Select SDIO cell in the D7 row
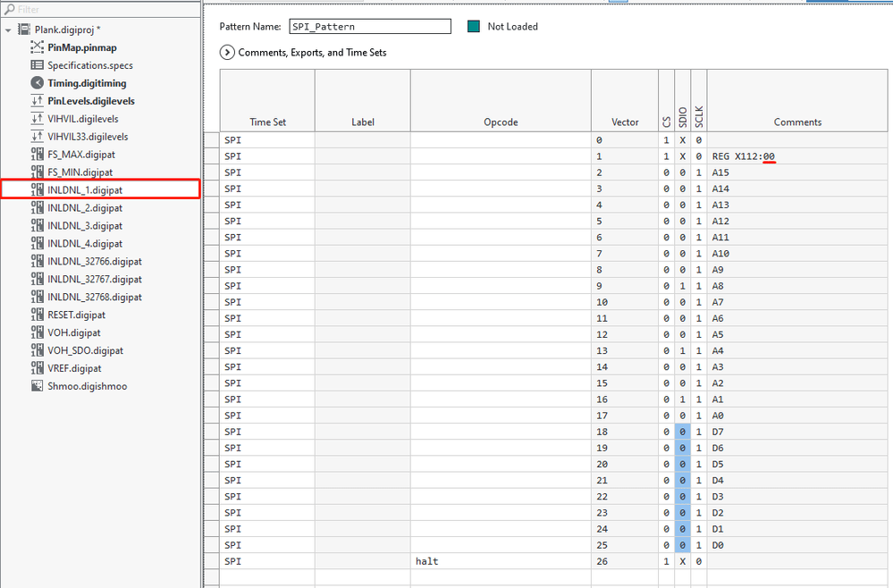This screenshot has height=588, width=893. click(682, 432)
